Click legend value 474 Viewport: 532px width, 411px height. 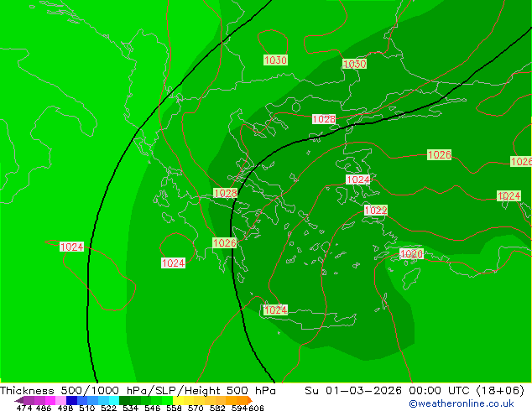click(x=24, y=408)
